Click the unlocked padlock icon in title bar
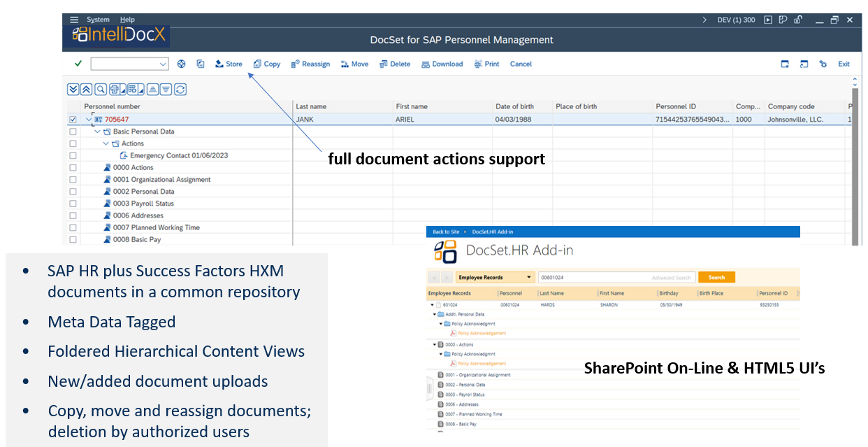Viewport: 868px width, 447px height. 797,20
